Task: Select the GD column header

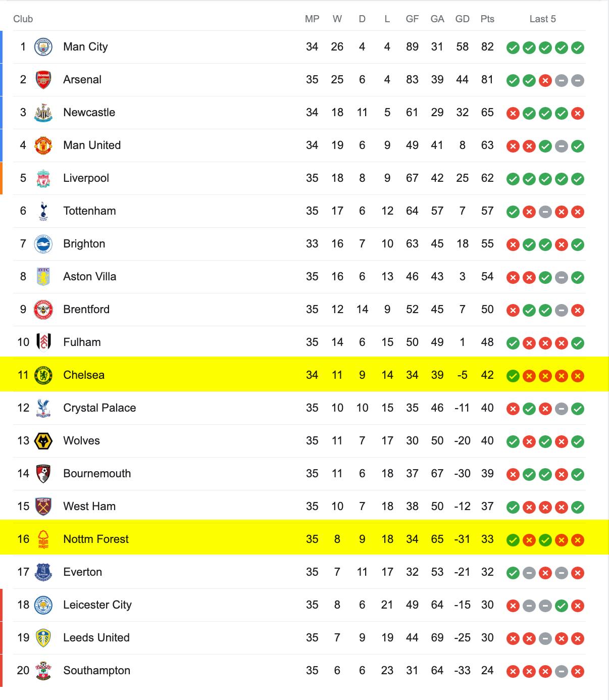Action: (x=463, y=19)
